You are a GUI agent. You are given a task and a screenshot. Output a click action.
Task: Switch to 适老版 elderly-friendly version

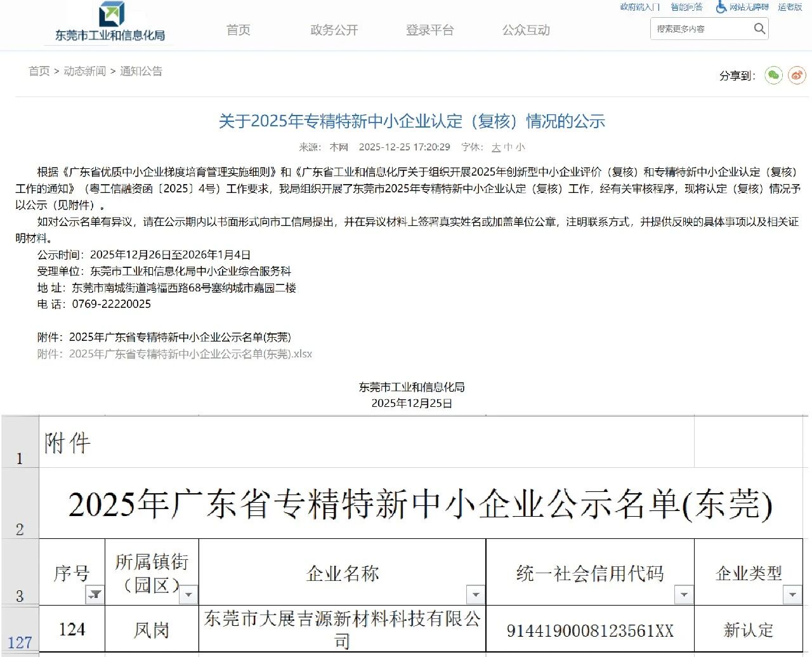point(790,7)
